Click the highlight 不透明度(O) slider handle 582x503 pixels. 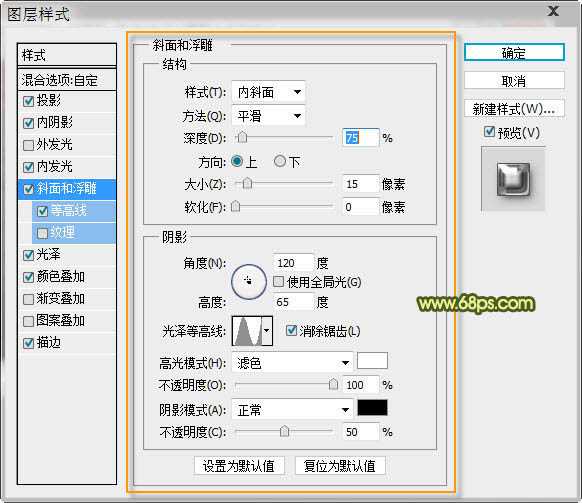333,384
